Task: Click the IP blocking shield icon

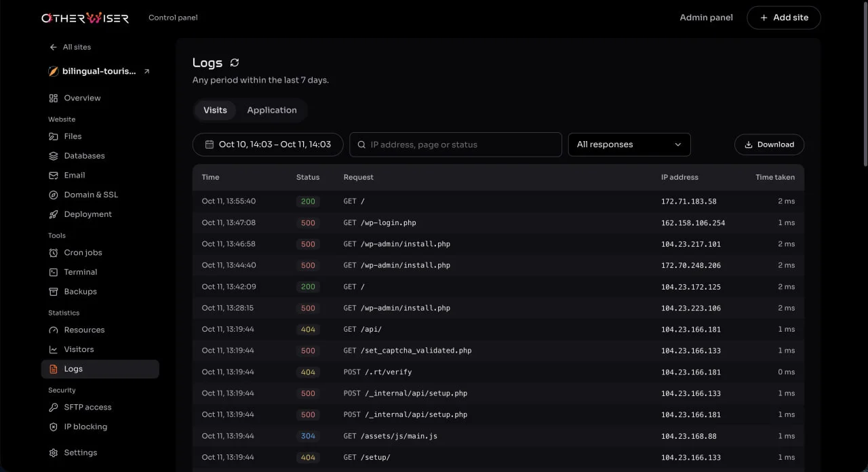Action: point(54,427)
